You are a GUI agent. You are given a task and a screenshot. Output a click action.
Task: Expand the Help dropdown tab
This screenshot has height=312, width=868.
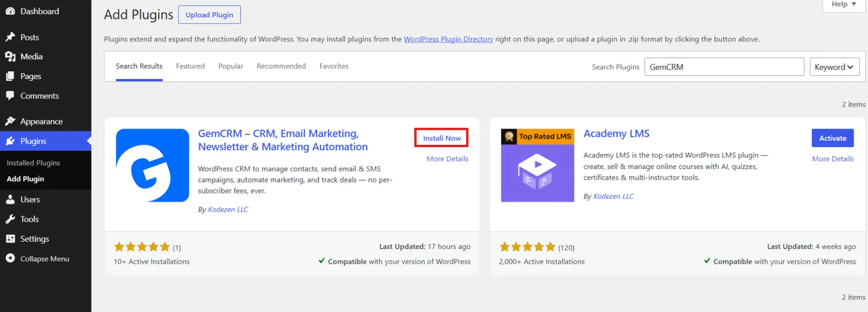(x=844, y=5)
